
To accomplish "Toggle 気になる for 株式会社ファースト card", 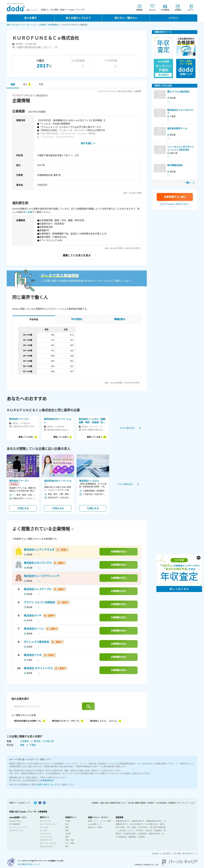I will click(23, 508).
